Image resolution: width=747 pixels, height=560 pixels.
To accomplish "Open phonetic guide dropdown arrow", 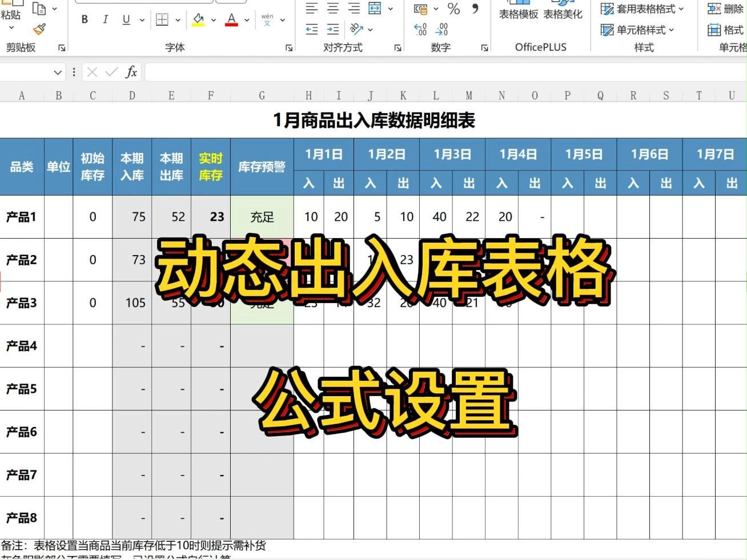I will pyautogui.click(x=282, y=20).
